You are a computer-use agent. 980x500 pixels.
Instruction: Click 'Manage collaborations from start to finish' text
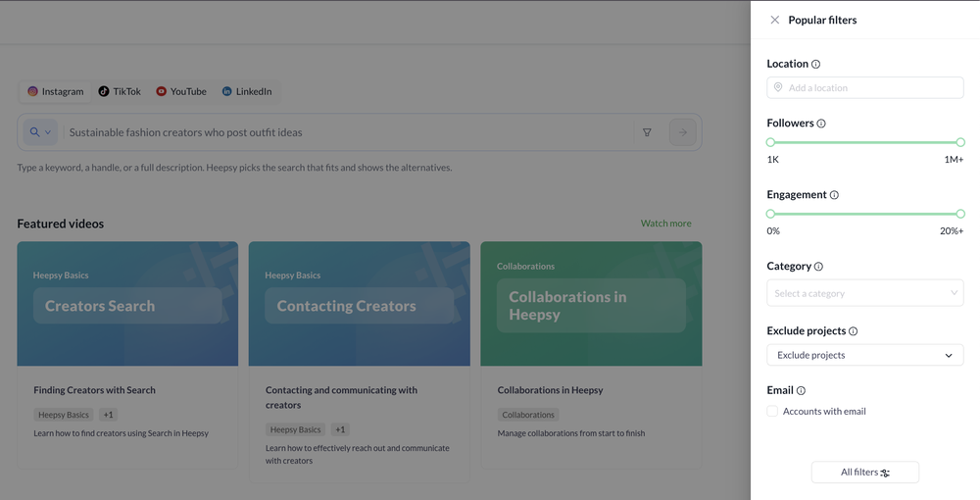[571, 433]
